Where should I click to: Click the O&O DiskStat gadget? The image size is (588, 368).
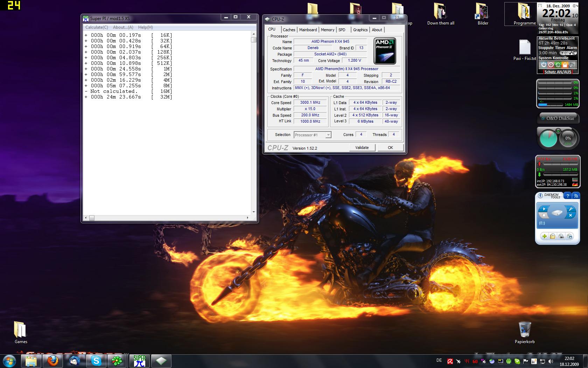pos(558,118)
